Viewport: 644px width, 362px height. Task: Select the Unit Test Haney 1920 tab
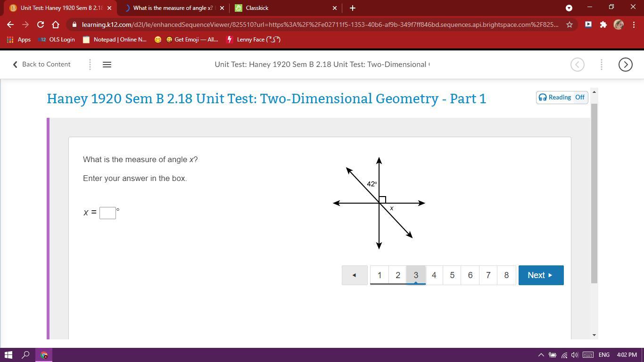[x=60, y=8]
